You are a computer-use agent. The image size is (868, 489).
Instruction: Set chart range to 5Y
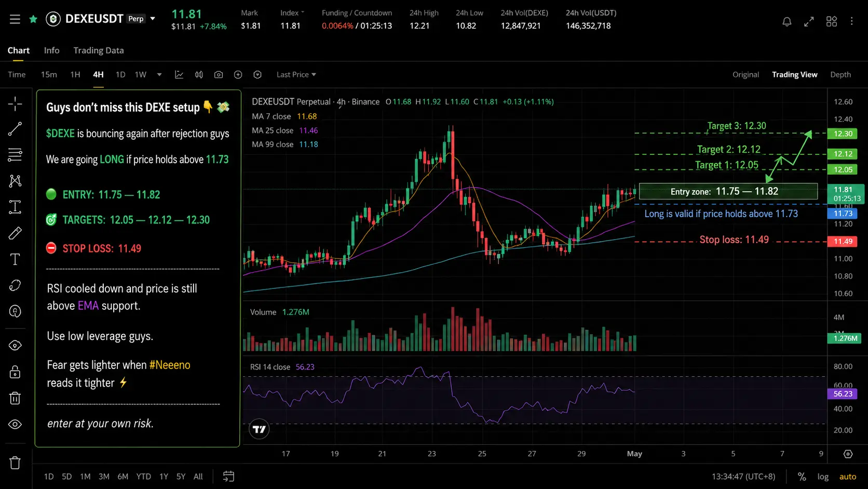coord(181,477)
